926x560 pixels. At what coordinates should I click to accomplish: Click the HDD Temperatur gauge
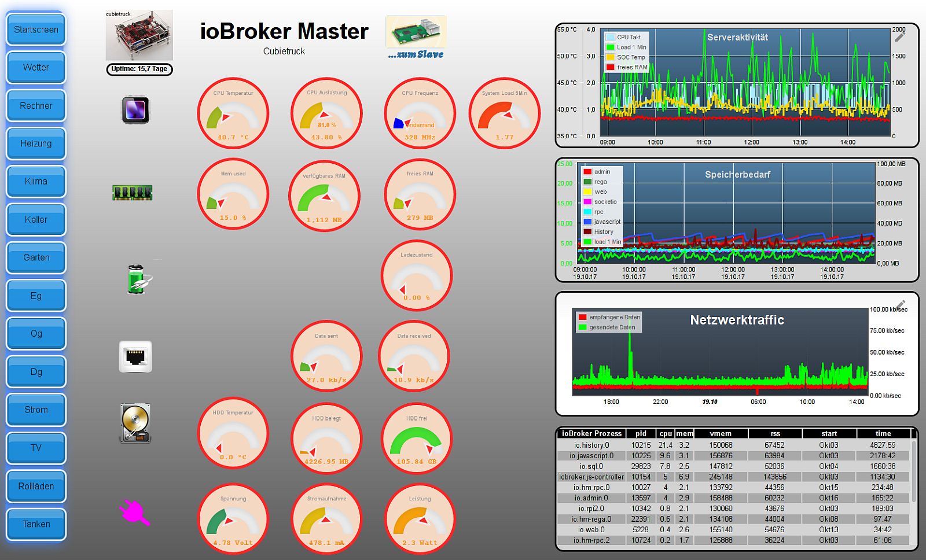point(233,433)
